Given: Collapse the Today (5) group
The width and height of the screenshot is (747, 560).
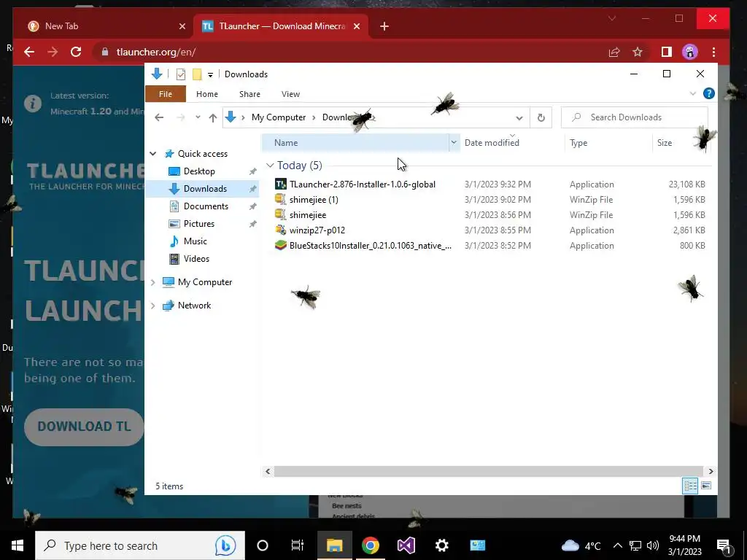Looking at the screenshot, I should point(270,166).
